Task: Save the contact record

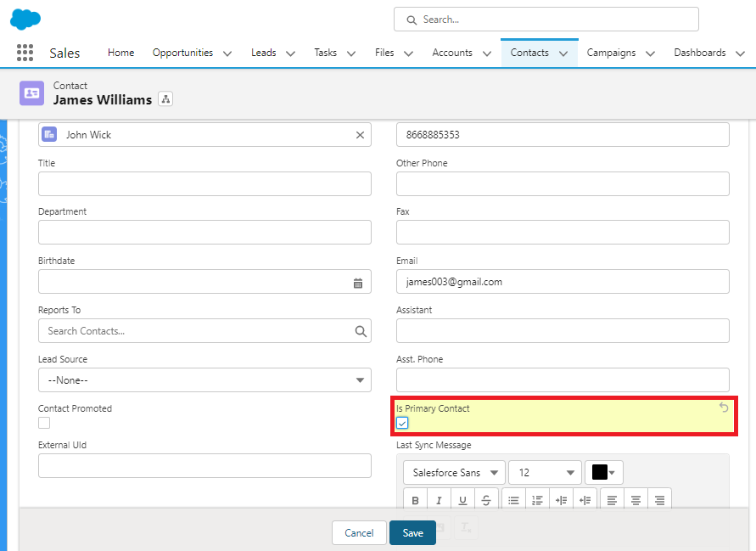Action: click(412, 532)
